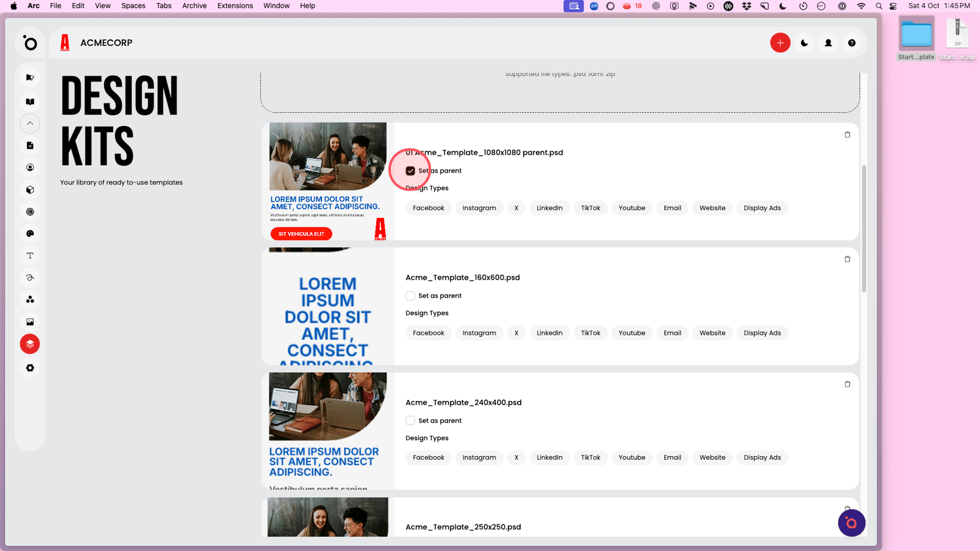
Task: Open the Spaces menu
Action: tap(133, 6)
